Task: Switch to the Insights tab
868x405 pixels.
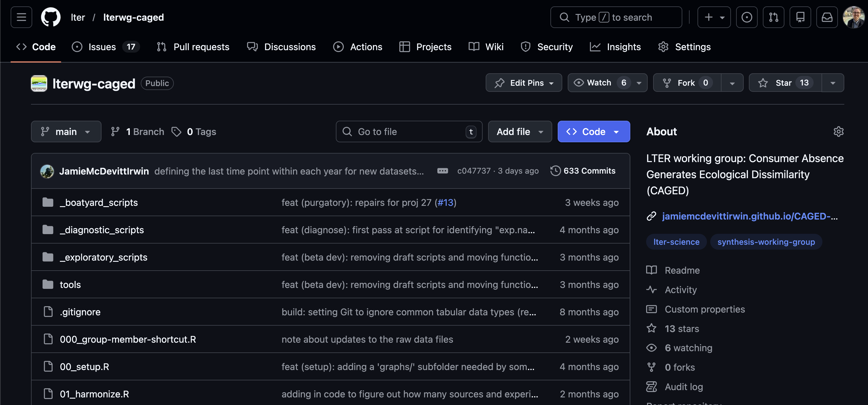Action: [623, 47]
